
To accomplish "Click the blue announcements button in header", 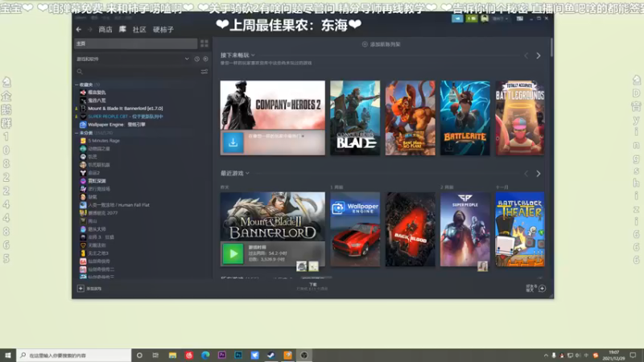I will [x=457, y=19].
